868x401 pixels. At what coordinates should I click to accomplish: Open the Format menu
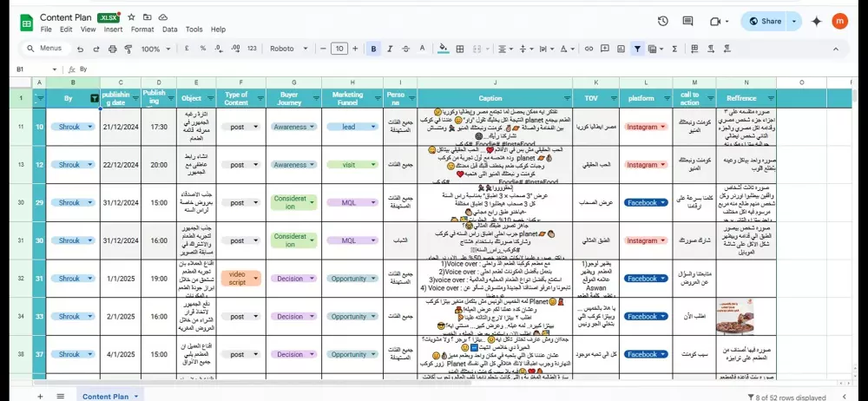click(142, 30)
